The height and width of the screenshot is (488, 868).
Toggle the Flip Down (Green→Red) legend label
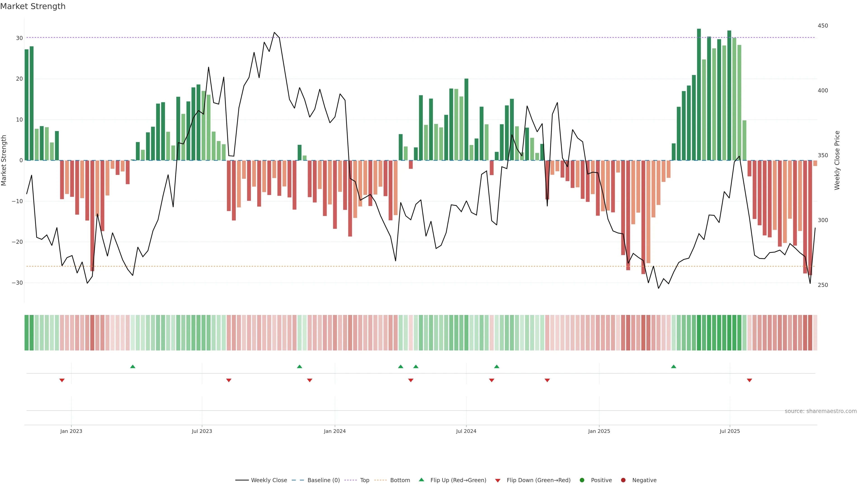tap(538, 480)
